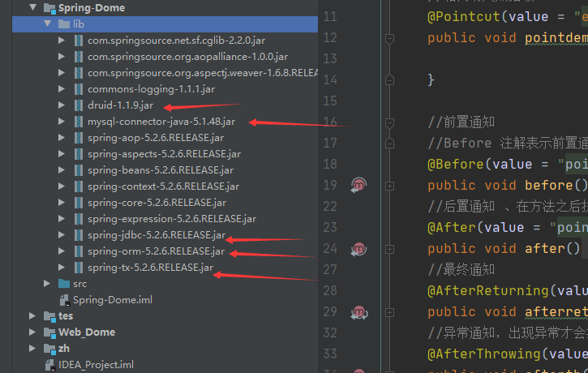Expand the aopalliance-1.0.0.jar arrow

62,56
